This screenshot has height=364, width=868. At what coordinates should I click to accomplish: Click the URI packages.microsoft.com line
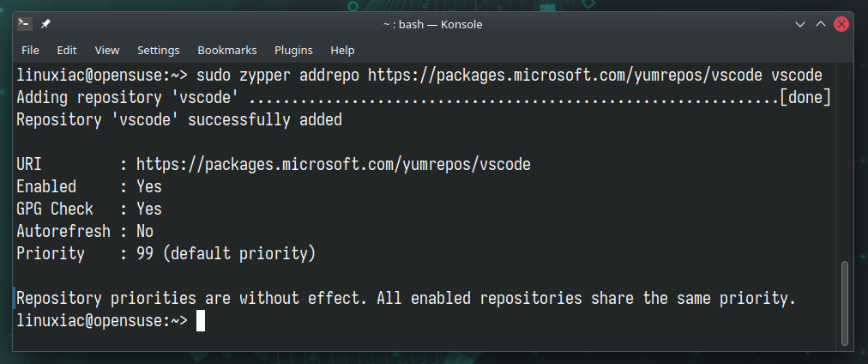274,165
